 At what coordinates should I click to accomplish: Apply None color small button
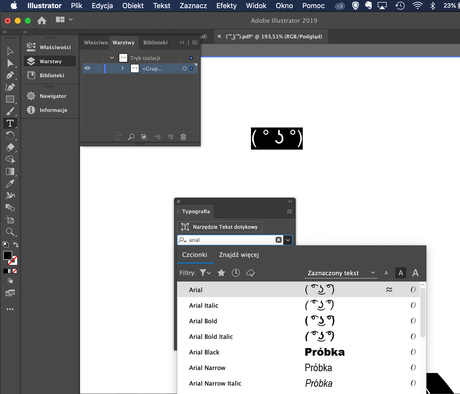point(15,271)
